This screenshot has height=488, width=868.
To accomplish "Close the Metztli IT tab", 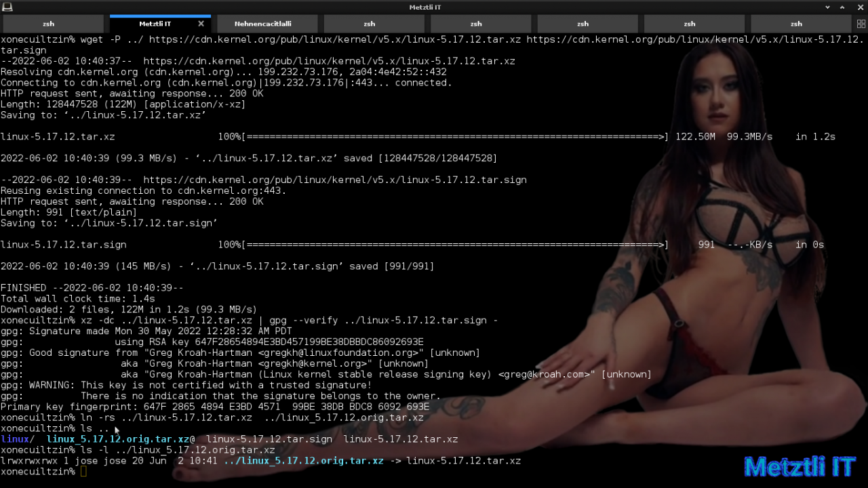I will tap(201, 24).
